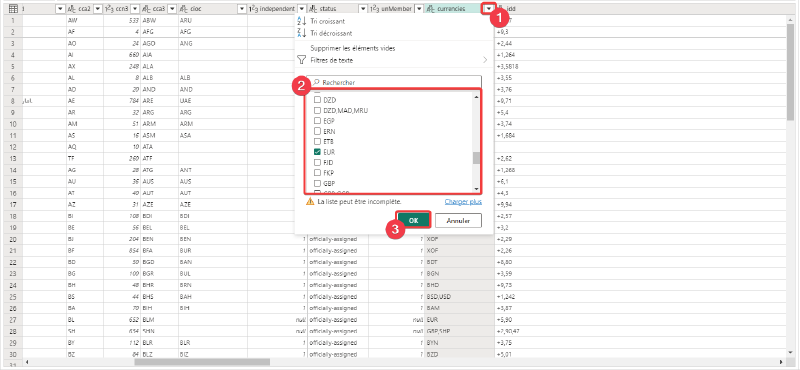The image size is (800, 370).
Task: Click row number 15 header
Action: (x=12, y=182)
